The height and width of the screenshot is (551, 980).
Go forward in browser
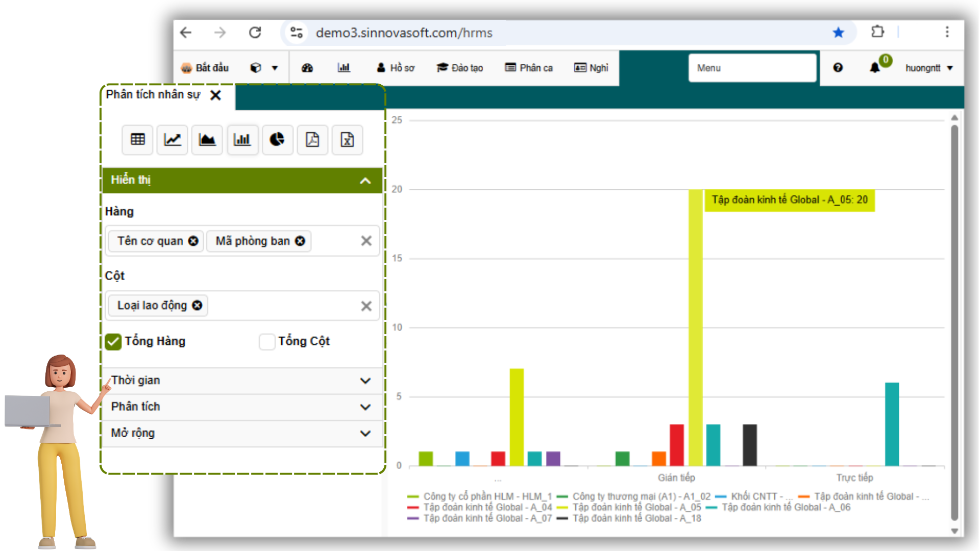pos(220,33)
